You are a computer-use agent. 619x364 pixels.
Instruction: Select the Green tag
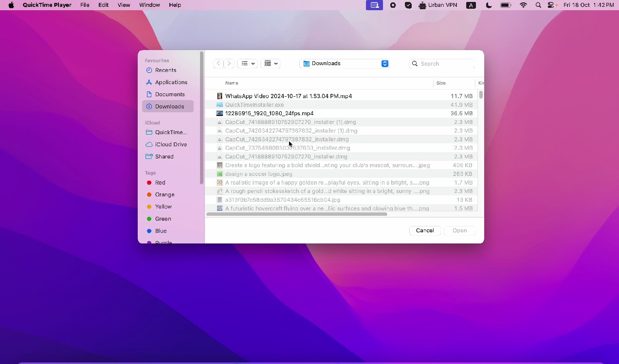(168, 219)
